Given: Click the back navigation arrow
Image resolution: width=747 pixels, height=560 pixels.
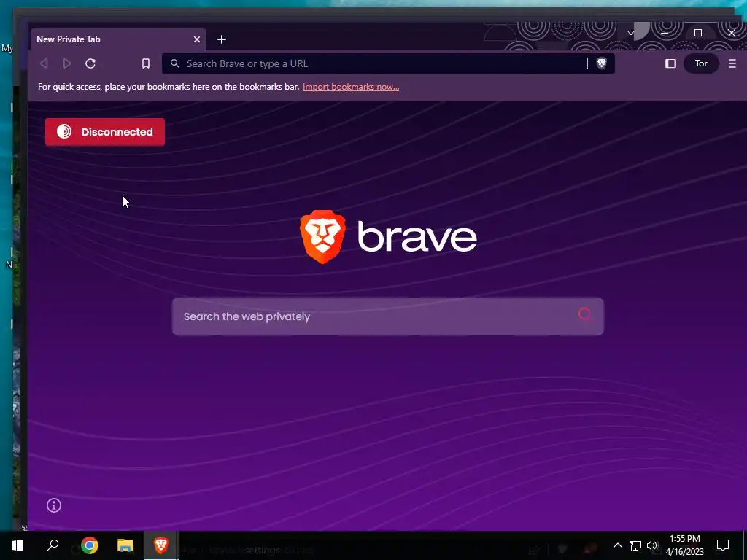Looking at the screenshot, I should click(x=44, y=63).
